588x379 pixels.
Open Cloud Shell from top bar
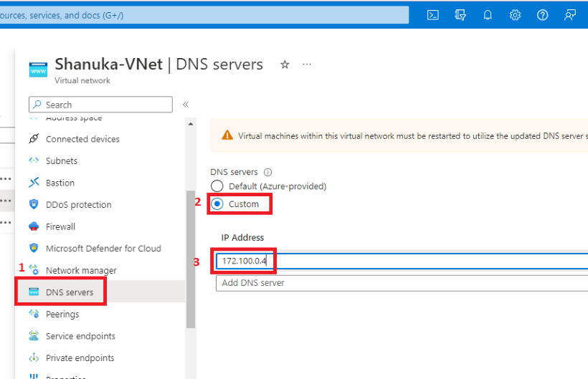coord(432,15)
